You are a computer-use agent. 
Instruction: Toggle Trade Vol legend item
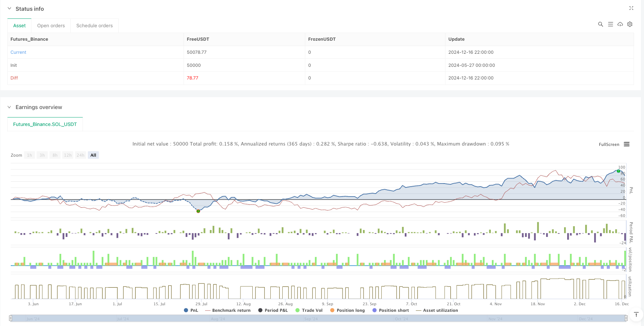pos(309,310)
